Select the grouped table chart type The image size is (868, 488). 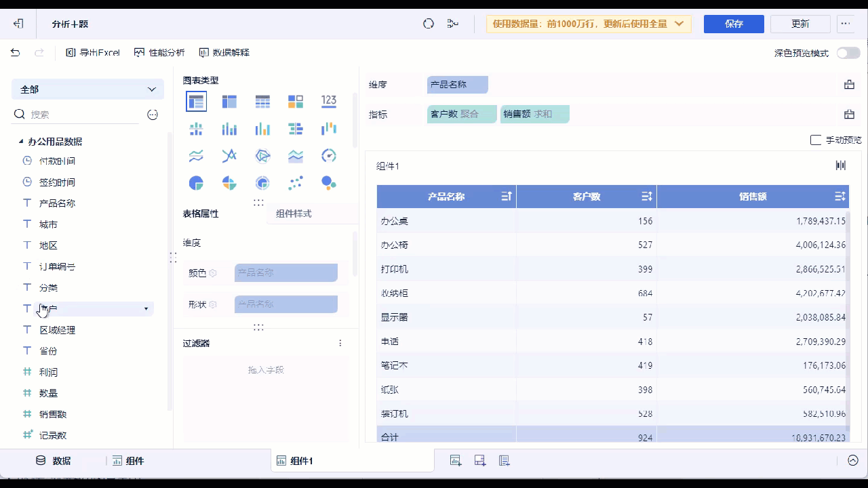196,102
